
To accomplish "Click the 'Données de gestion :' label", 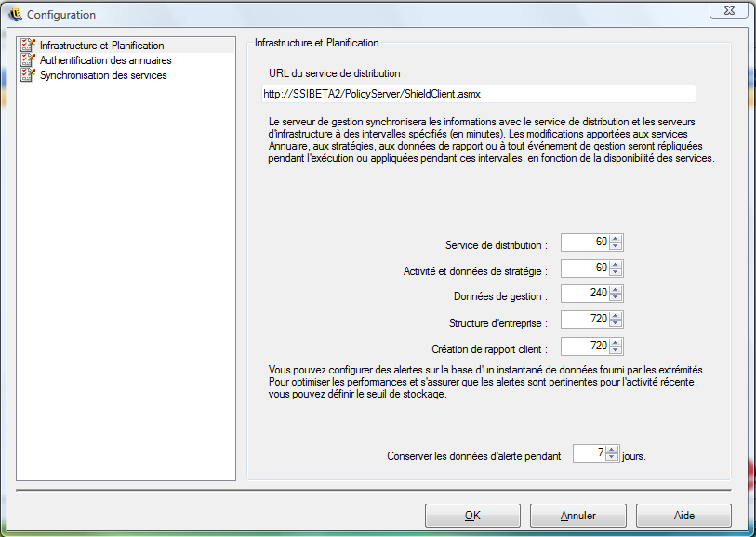I will tap(501, 296).
